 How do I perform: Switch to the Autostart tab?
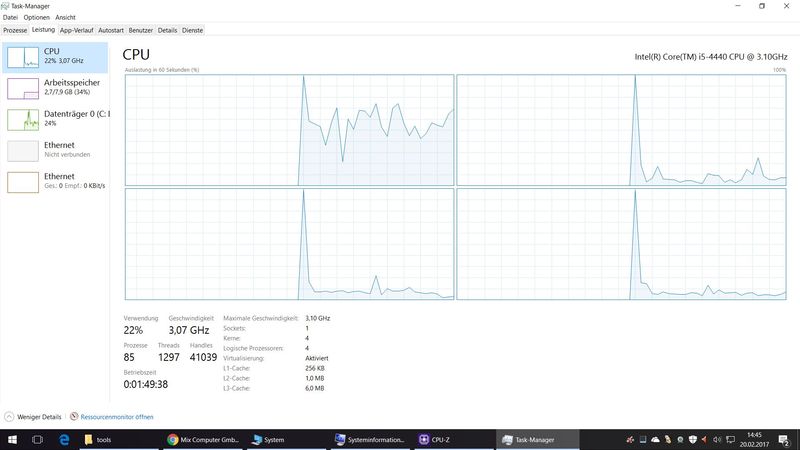[111, 31]
